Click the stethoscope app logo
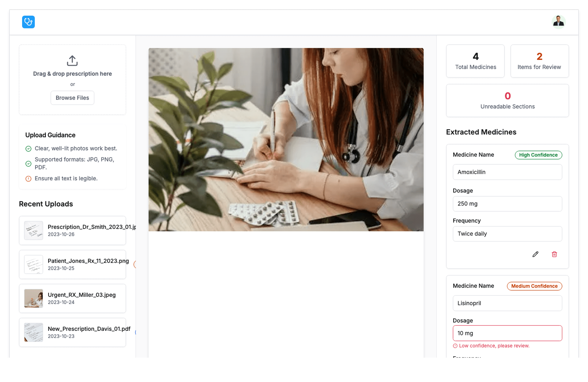 [28, 22]
